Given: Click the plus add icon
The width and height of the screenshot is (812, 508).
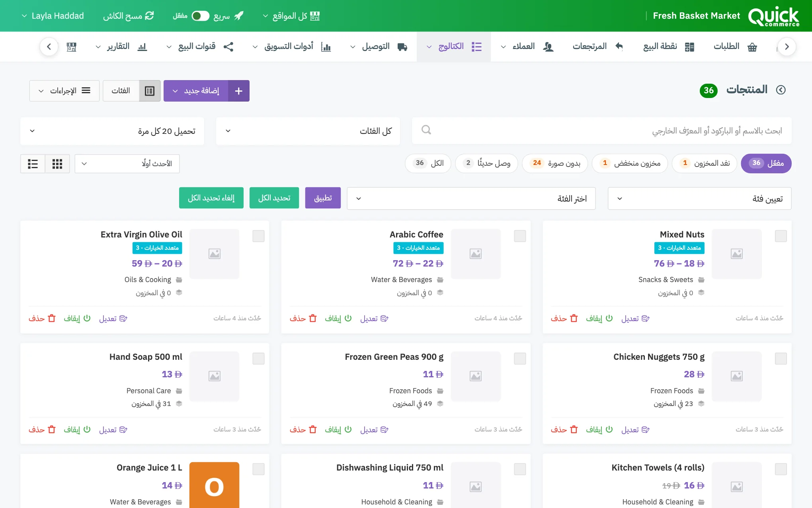Looking at the screenshot, I should pyautogui.click(x=239, y=91).
